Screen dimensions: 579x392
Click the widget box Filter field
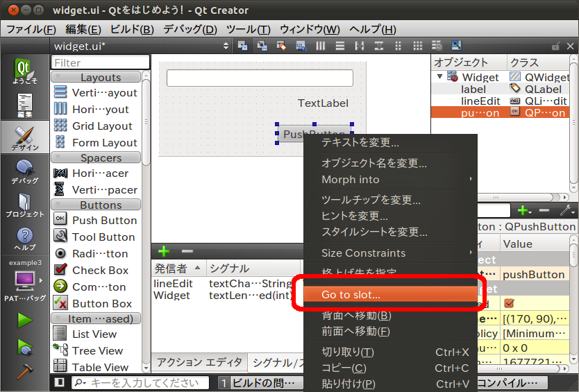point(100,62)
